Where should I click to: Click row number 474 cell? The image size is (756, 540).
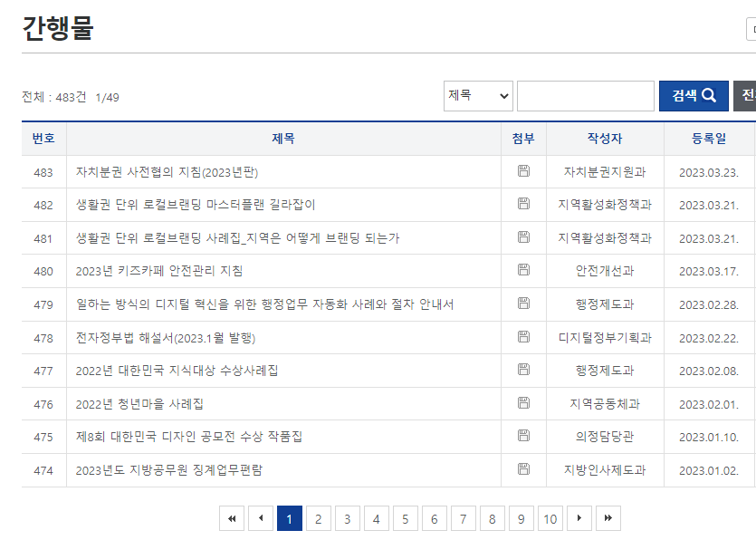[x=43, y=470]
